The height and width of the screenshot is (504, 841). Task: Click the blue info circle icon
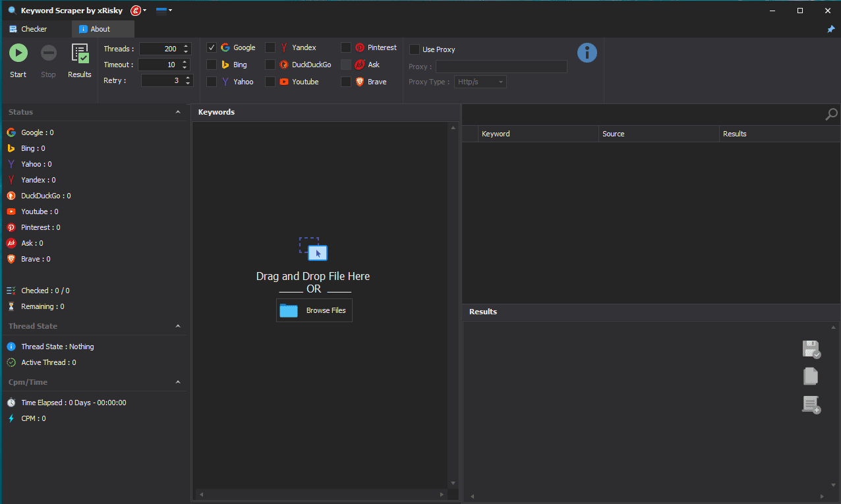tap(587, 53)
